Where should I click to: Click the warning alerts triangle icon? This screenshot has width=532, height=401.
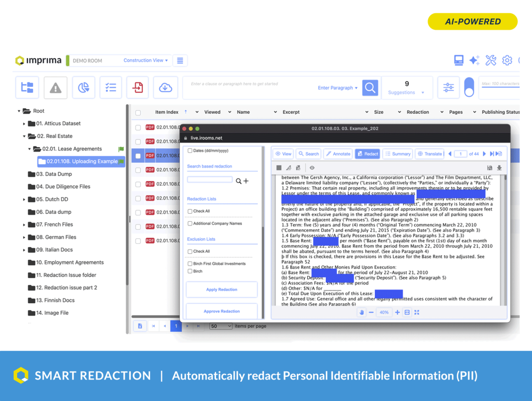tap(55, 87)
